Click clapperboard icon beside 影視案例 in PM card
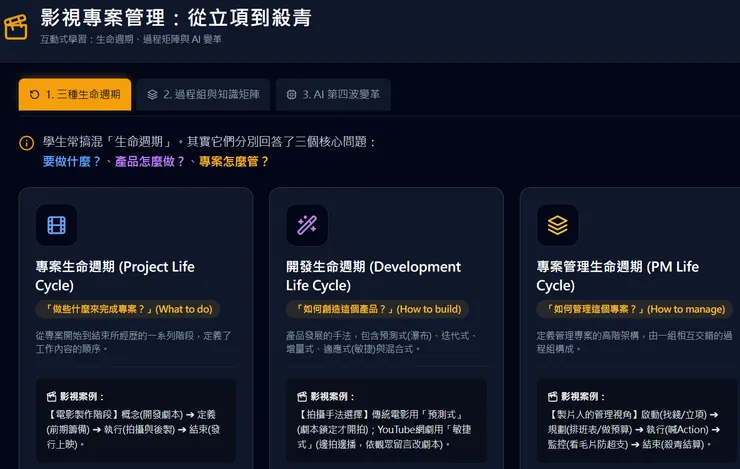The width and height of the screenshot is (740, 469). [x=553, y=396]
